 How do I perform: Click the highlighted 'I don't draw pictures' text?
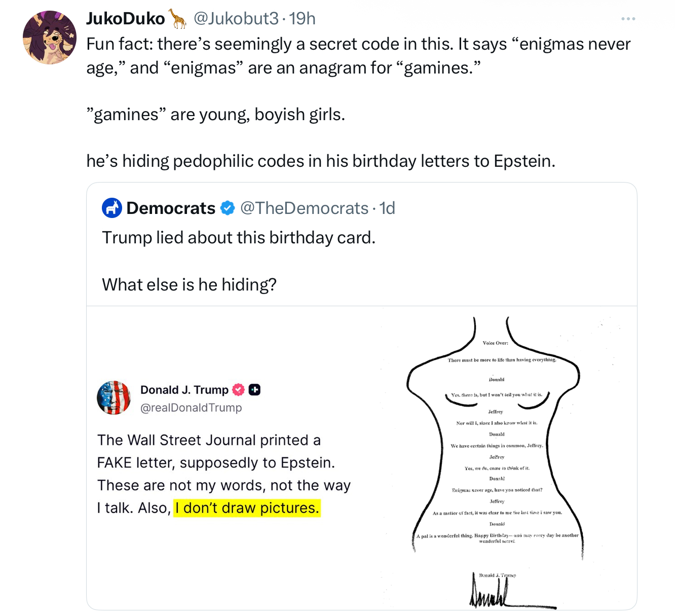click(247, 508)
